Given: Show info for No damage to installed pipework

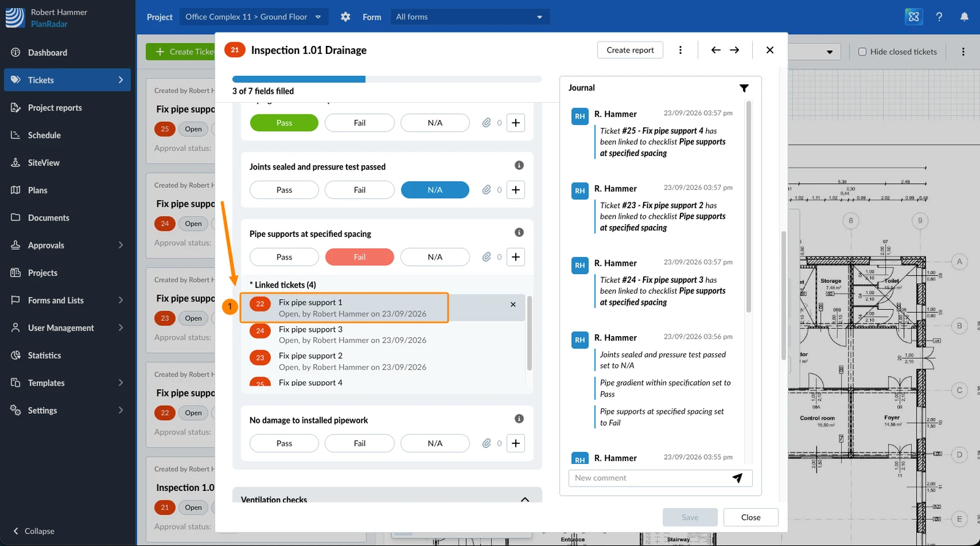Looking at the screenshot, I should 519,419.
